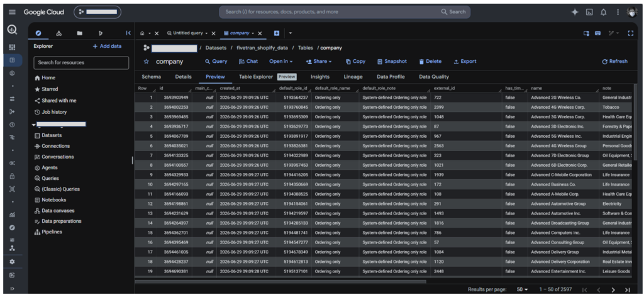Click the Delete trash button
Viewport: 644px width, 297px height.
430,61
